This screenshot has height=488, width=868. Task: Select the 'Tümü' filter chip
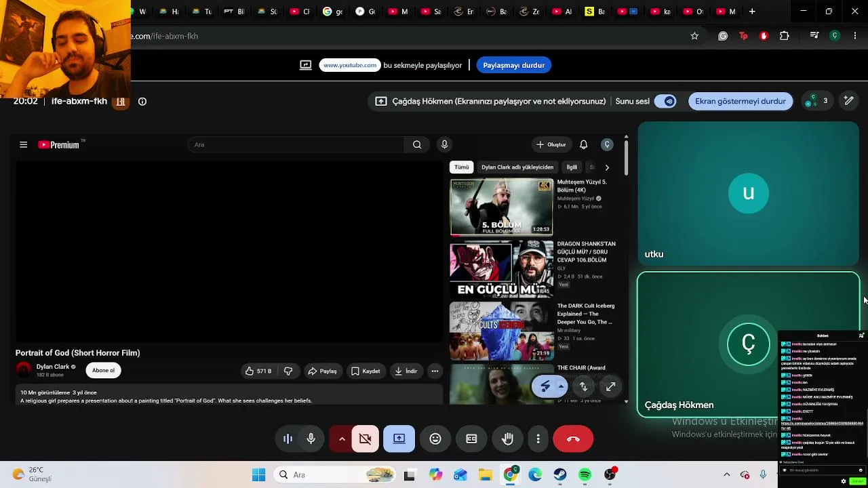tap(462, 167)
